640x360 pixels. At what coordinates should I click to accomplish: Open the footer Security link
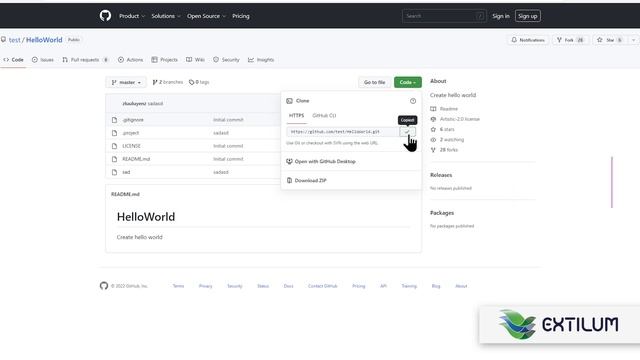coord(235,286)
